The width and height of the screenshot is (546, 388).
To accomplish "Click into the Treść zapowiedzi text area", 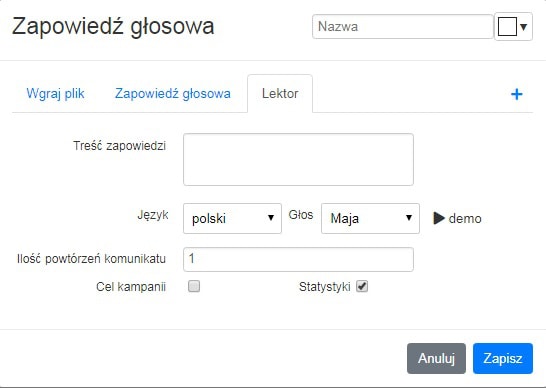I will point(298,160).
